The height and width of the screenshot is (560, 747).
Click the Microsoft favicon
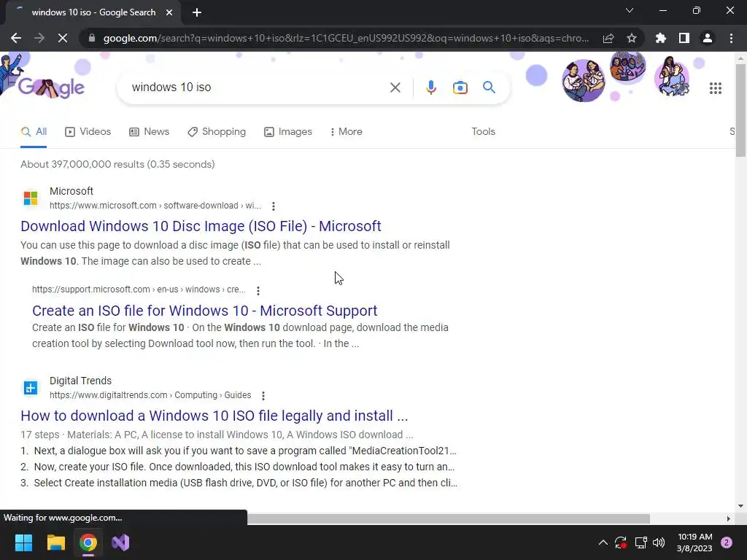(x=31, y=198)
